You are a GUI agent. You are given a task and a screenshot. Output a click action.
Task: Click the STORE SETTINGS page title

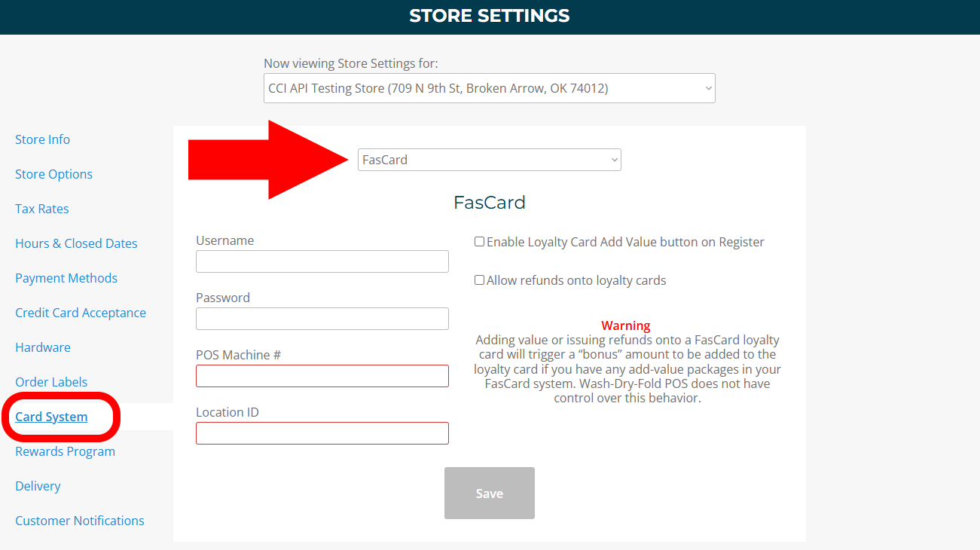tap(490, 15)
